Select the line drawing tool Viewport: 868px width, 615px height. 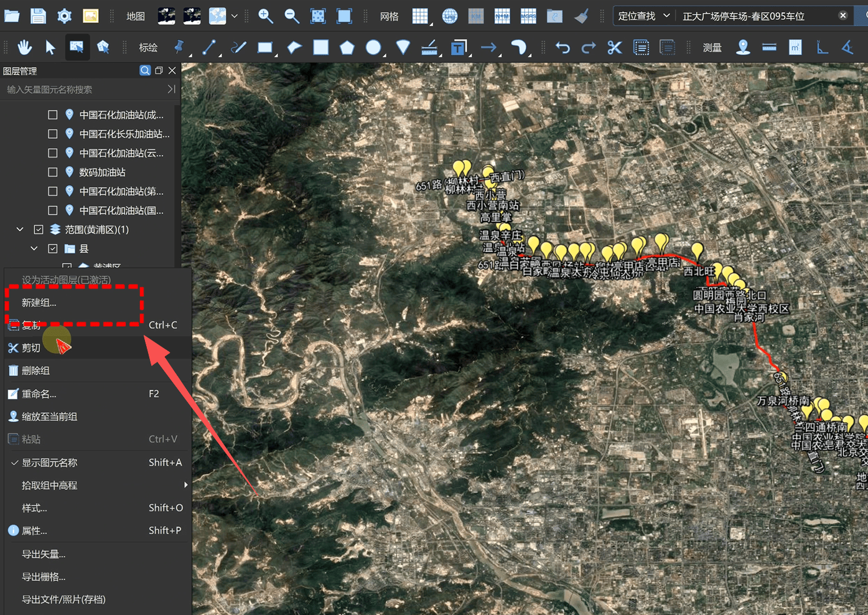pos(209,47)
